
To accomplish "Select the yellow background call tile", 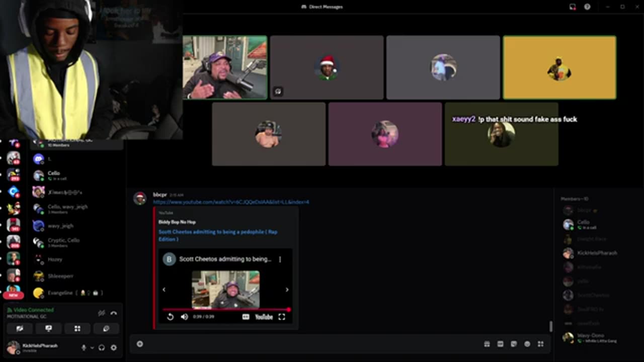I will (559, 67).
